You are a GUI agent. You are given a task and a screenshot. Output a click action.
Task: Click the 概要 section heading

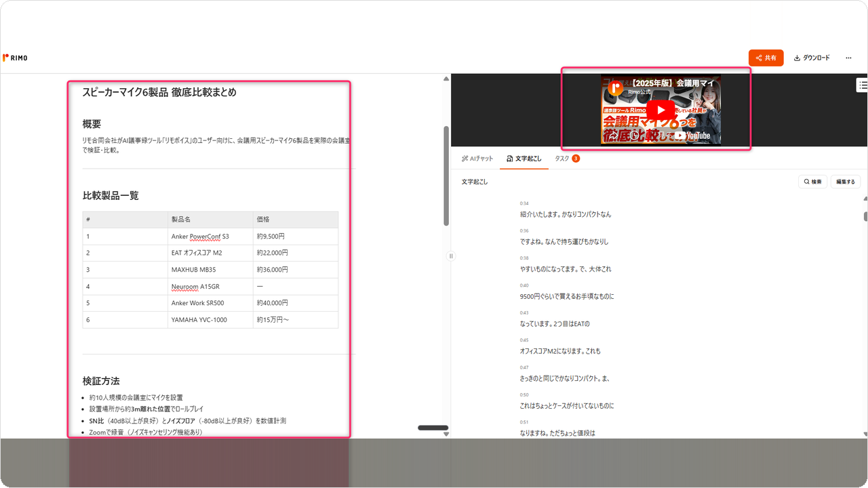[92, 124]
